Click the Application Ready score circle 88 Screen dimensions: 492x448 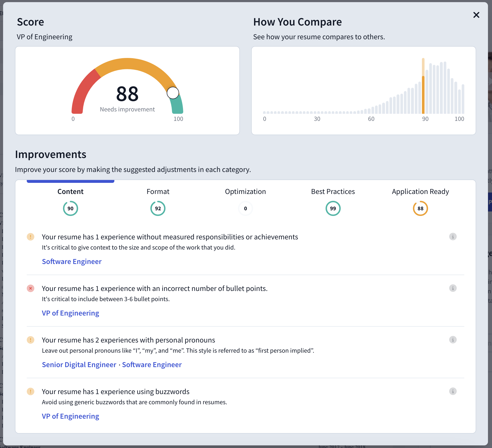[420, 208]
